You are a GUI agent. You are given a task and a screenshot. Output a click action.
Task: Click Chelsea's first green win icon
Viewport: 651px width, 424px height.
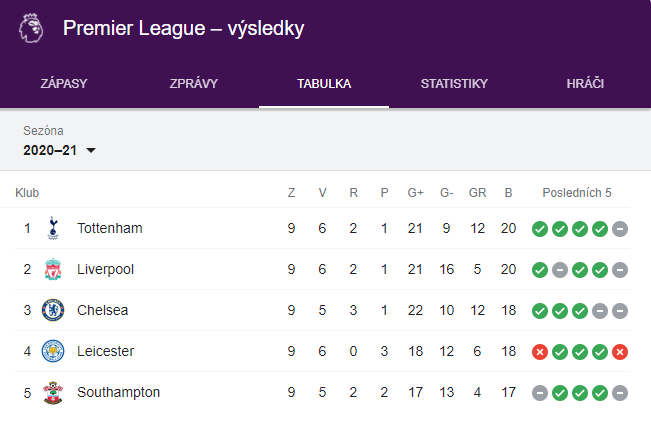540,311
